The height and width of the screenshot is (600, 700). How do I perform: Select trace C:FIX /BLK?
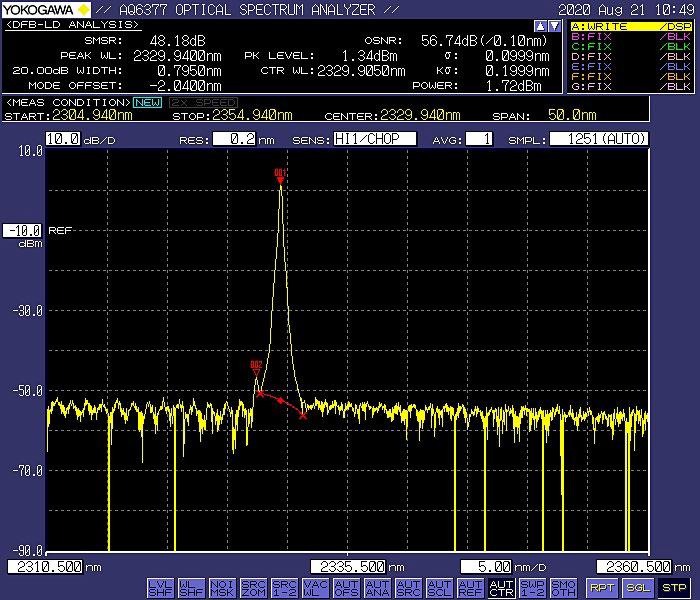pos(631,46)
